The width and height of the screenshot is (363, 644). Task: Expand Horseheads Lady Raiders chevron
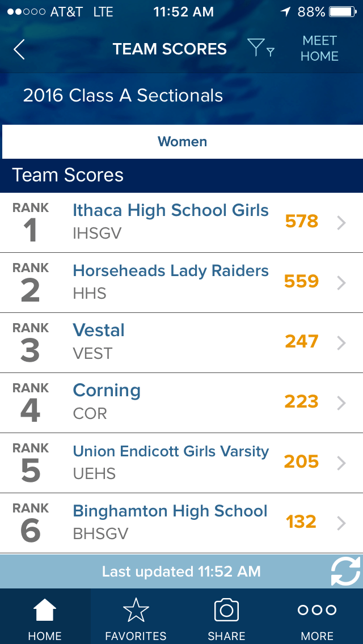point(341,283)
